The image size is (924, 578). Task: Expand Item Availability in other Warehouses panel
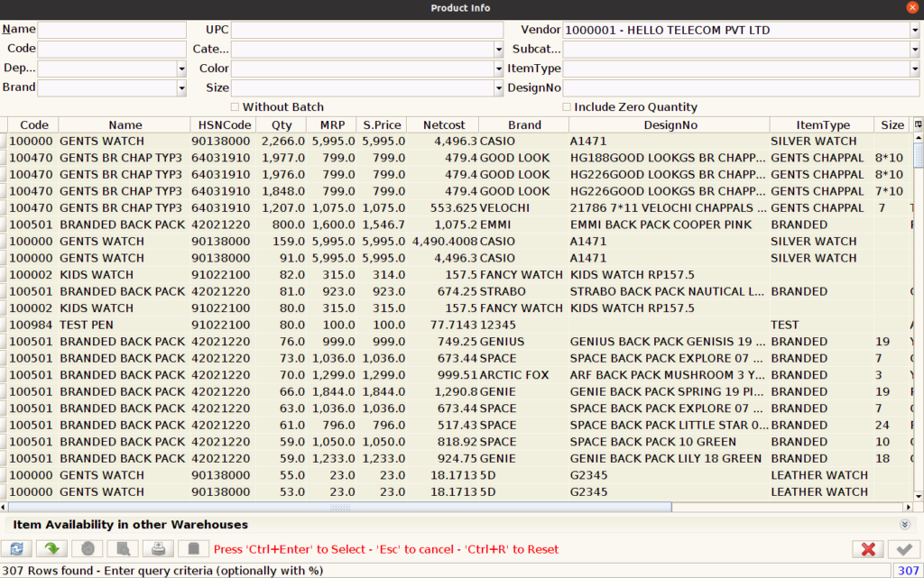[905, 525]
